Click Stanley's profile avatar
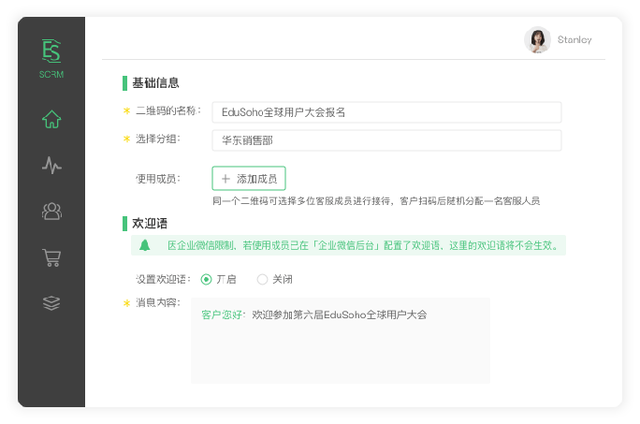The height and width of the screenshot is (424, 640). 537,40
